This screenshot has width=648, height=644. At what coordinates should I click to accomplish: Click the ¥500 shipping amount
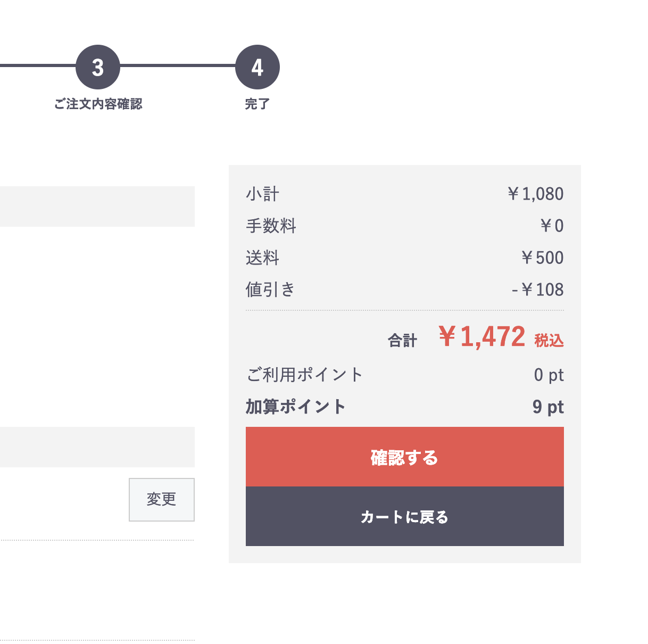pyautogui.click(x=542, y=258)
